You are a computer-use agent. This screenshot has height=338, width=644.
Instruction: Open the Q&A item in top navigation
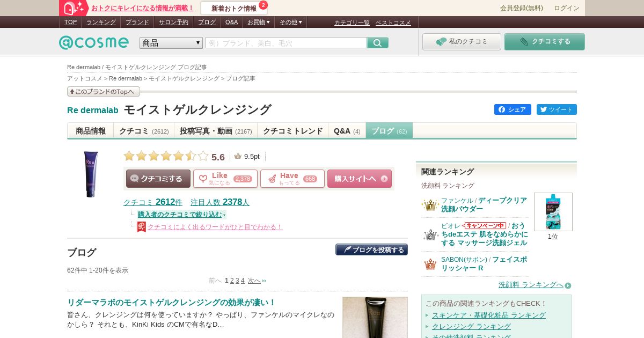pyautogui.click(x=231, y=22)
